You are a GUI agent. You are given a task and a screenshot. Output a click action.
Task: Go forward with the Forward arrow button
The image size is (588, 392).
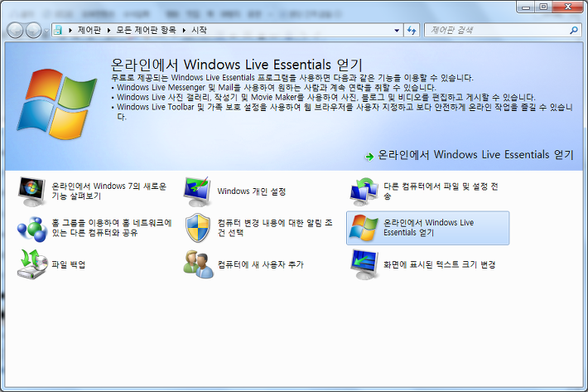[x=33, y=31]
